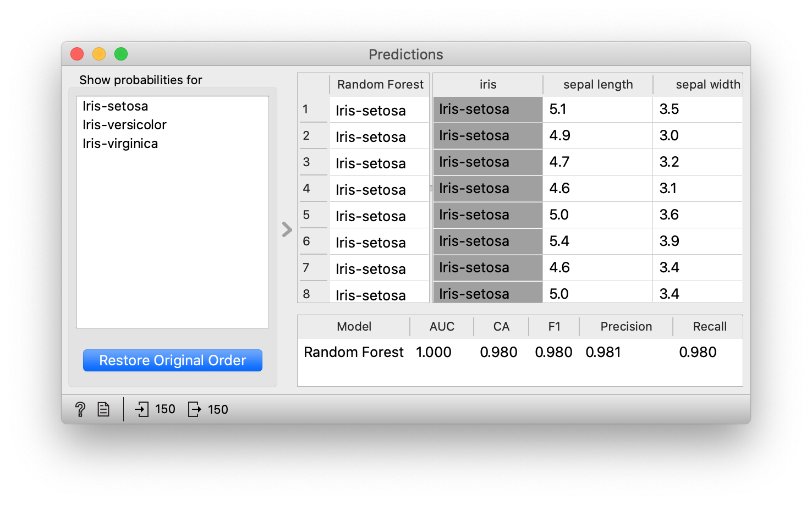Screen dimensions: 812x505
Task: Sort by sepal length column header
Action: click(x=598, y=85)
